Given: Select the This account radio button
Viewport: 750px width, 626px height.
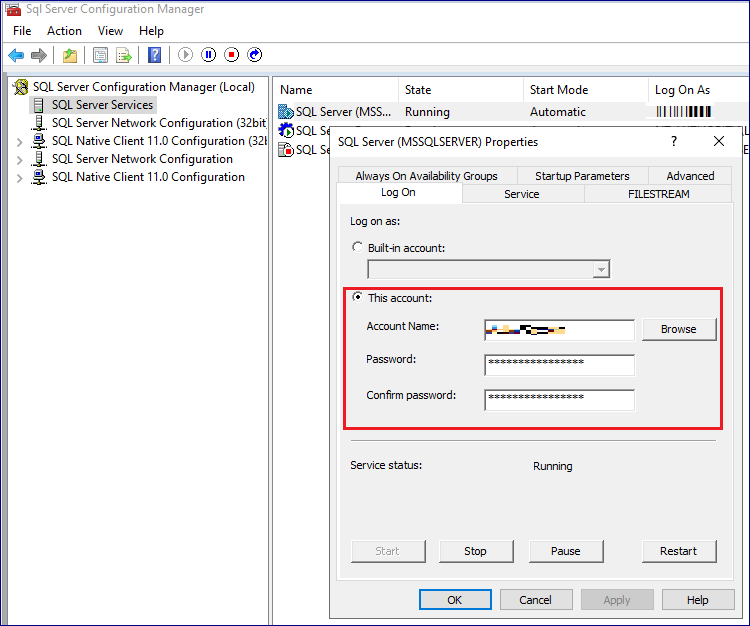Looking at the screenshot, I should pyautogui.click(x=357, y=297).
